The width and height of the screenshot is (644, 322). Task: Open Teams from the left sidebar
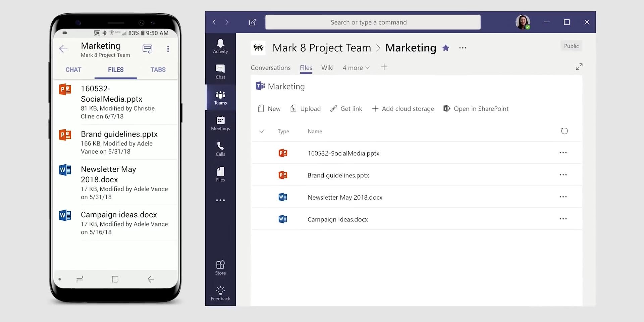(220, 97)
